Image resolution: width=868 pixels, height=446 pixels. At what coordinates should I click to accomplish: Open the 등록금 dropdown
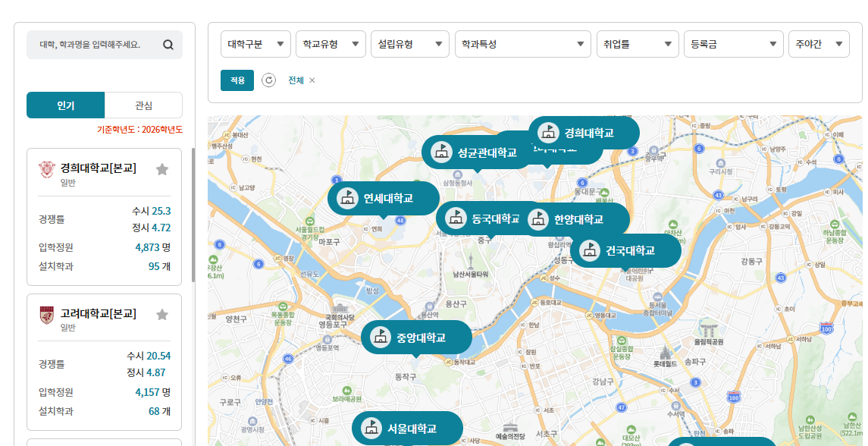click(734, 44)
